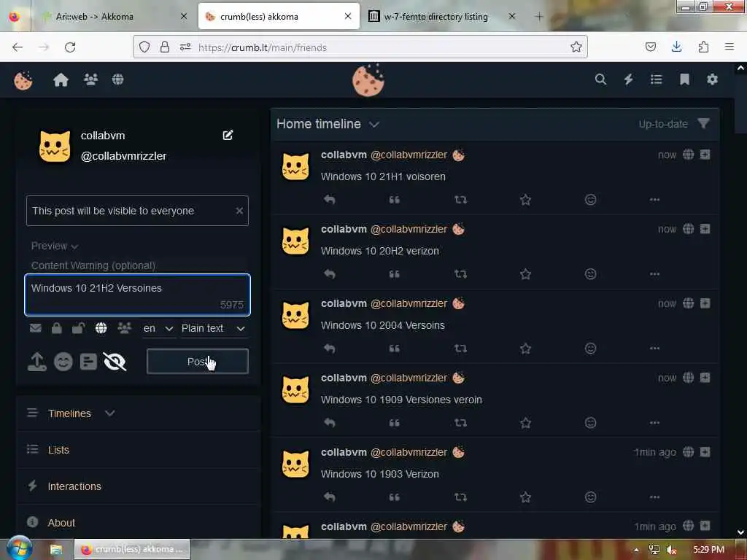Open settings gear icon

[x=712, y=79]
